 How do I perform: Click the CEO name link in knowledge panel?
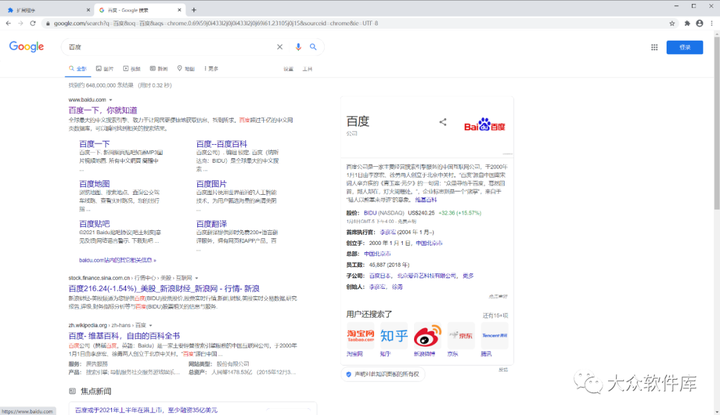tap(388, 232)
